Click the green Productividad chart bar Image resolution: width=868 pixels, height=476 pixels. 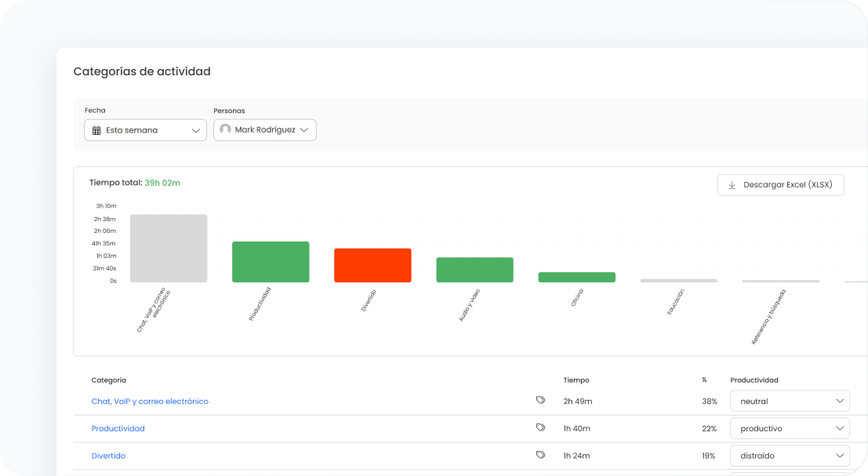click(271, 262)
